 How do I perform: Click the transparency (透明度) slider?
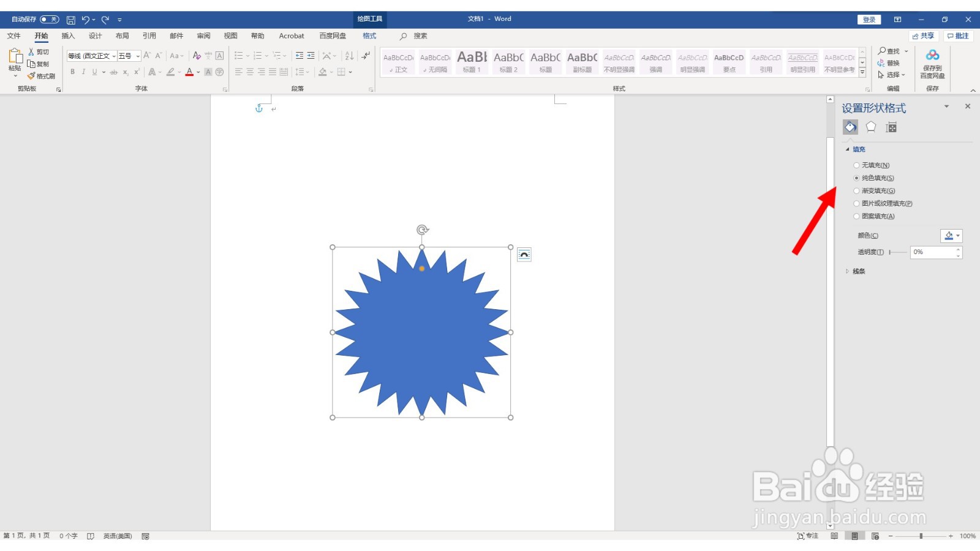[x=897, y=252]
